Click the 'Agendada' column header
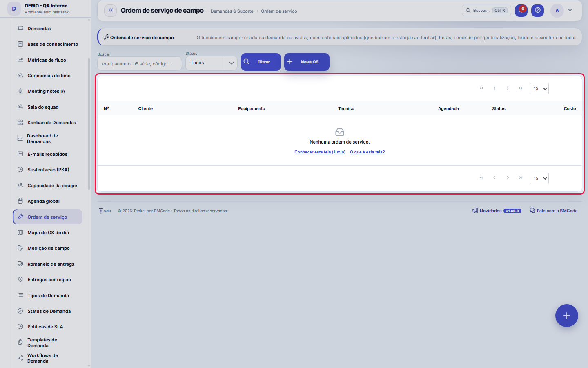The width and height of the screenshot is (588, 368). pos(448,109)
